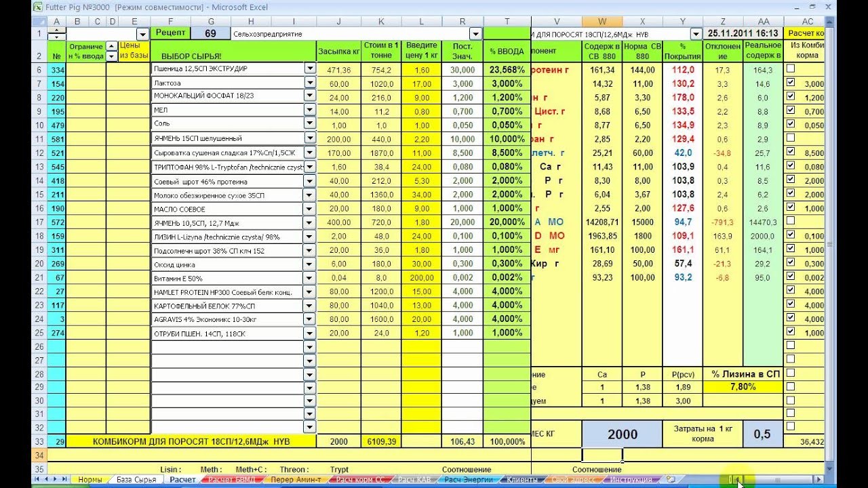This screenshot has width=868, height=488.
Task: Open the dropdown arrow in cell E1
Action: pos(142,34)
